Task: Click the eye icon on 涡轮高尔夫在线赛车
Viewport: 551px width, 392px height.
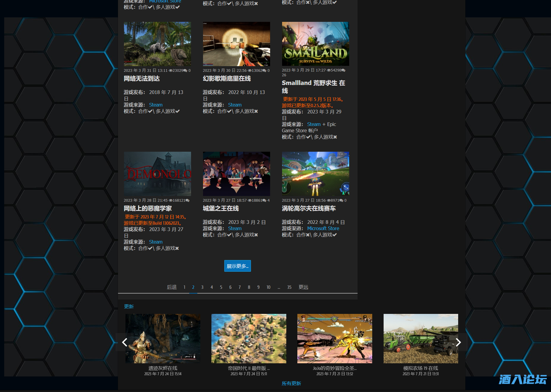Action: point(329,200)
